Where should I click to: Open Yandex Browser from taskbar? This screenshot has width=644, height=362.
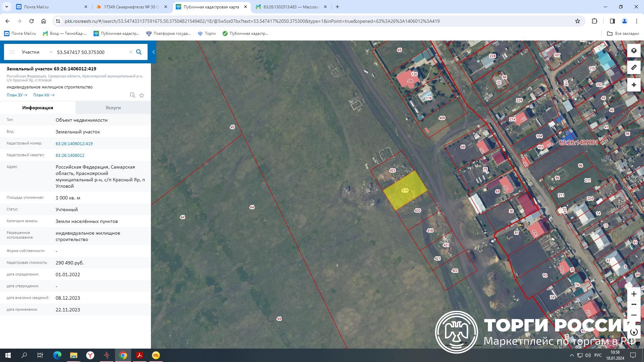90,355
